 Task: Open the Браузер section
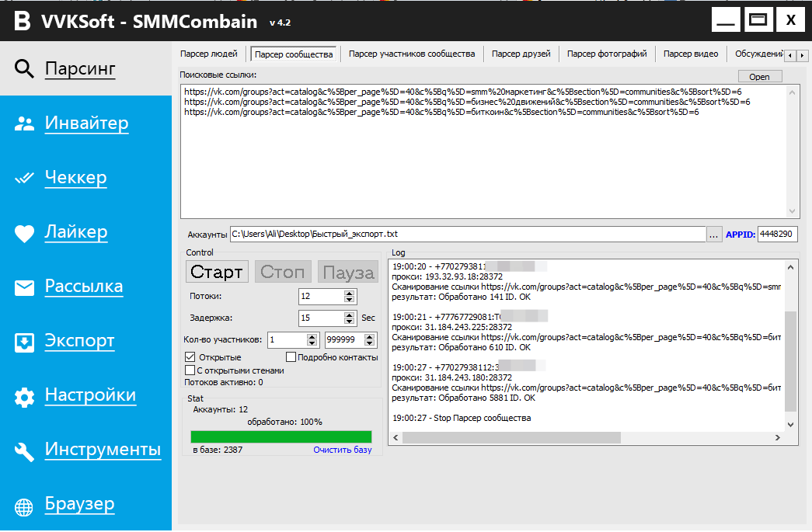pyautogui.click(x=79, y=503)
